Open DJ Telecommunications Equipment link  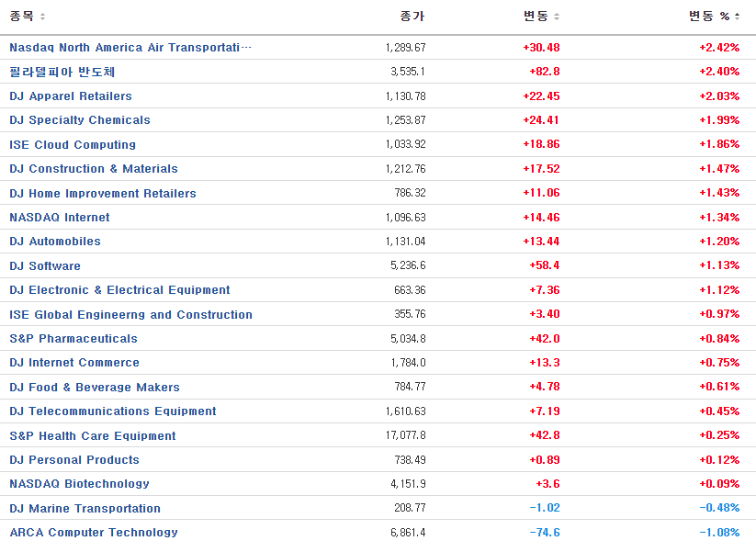113,411
